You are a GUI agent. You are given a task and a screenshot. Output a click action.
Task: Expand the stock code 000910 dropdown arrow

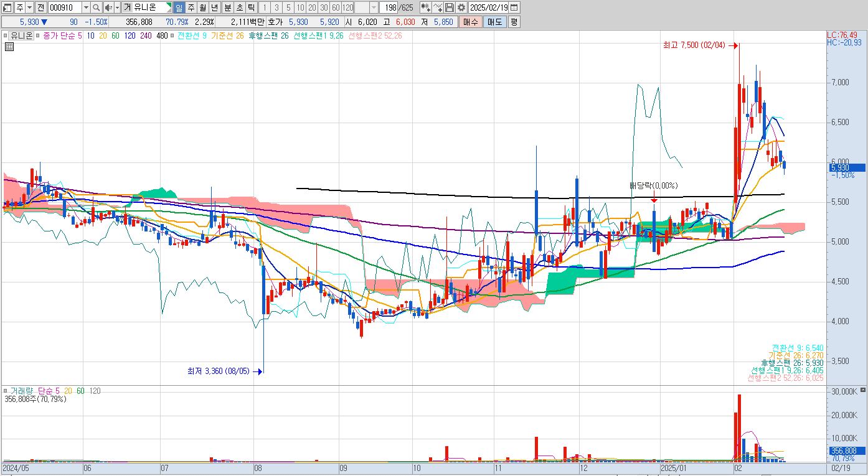coord(86,7)
